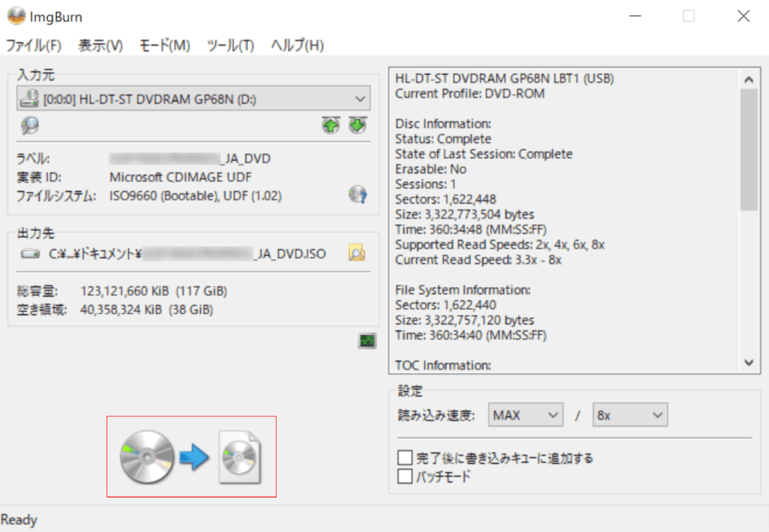Click the green up arrow eject tray icon
Screen dimensions: 769x532
(331, 126)
